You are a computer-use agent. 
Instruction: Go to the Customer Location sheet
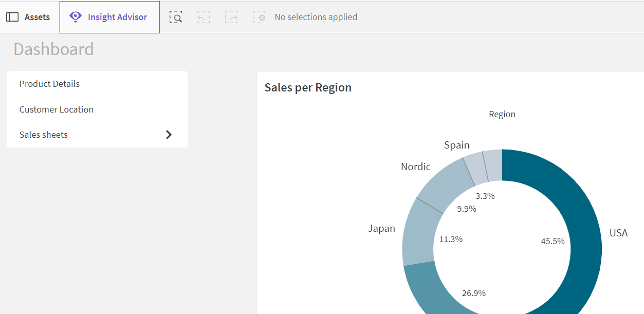tap(57, 109)
